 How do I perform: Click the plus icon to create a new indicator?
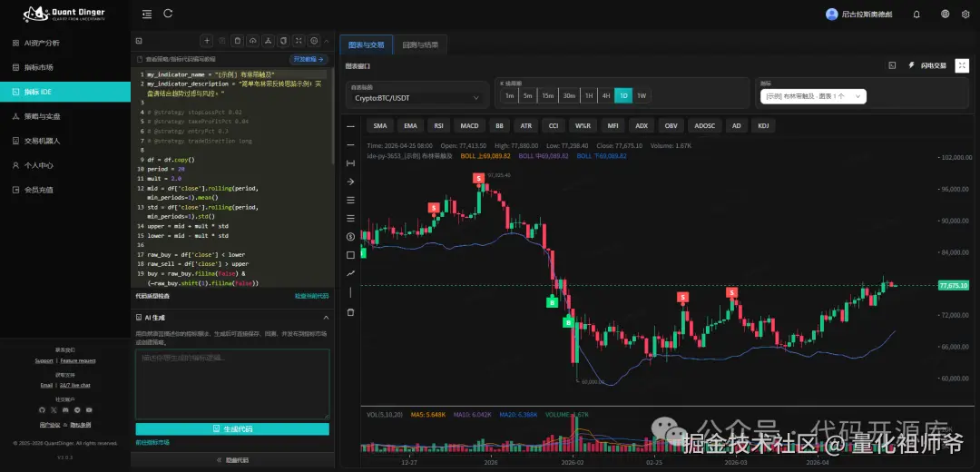[207, 41]
